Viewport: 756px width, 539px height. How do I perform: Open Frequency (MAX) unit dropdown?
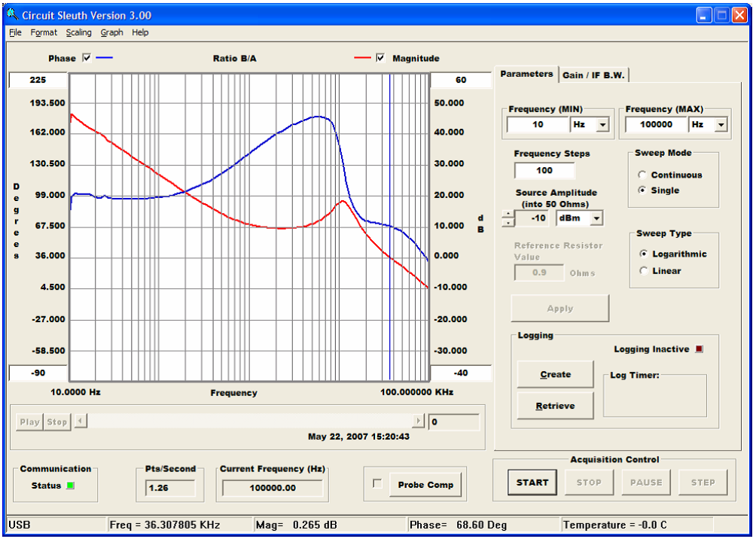click(x=721, y=125)
